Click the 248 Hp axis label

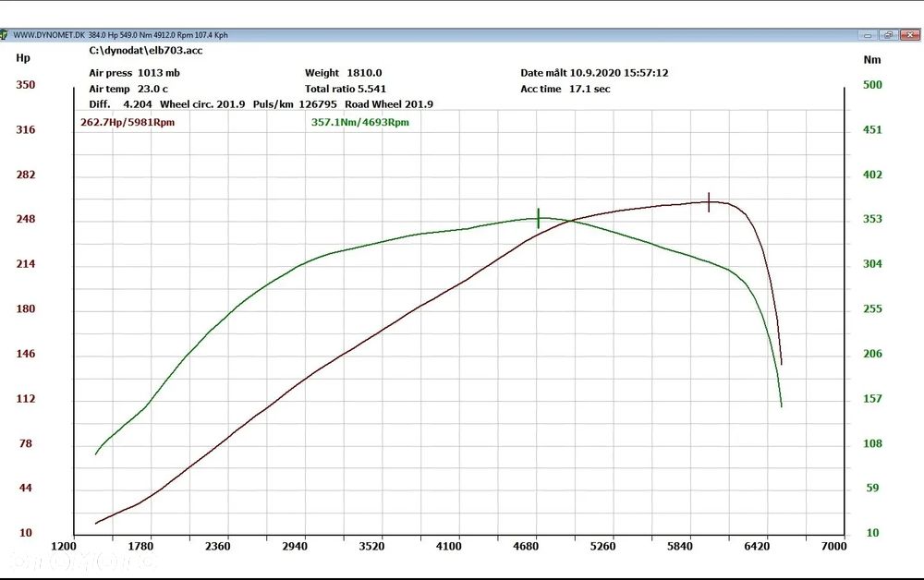click(25, 219)
